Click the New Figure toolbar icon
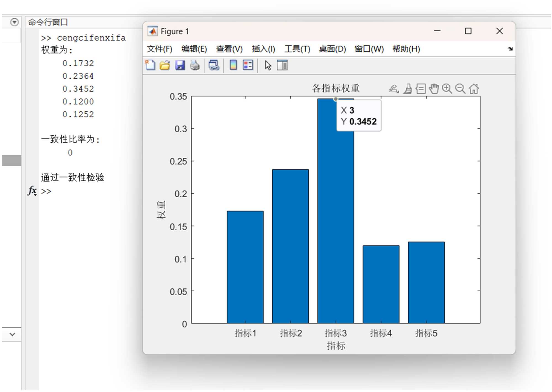 [x=150, y=65]
